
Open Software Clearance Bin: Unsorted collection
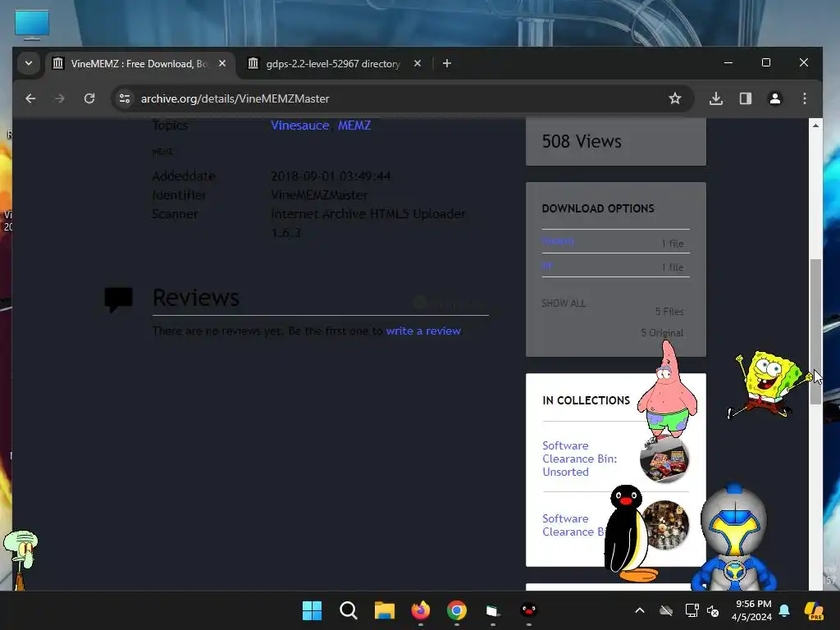(580, 459)
